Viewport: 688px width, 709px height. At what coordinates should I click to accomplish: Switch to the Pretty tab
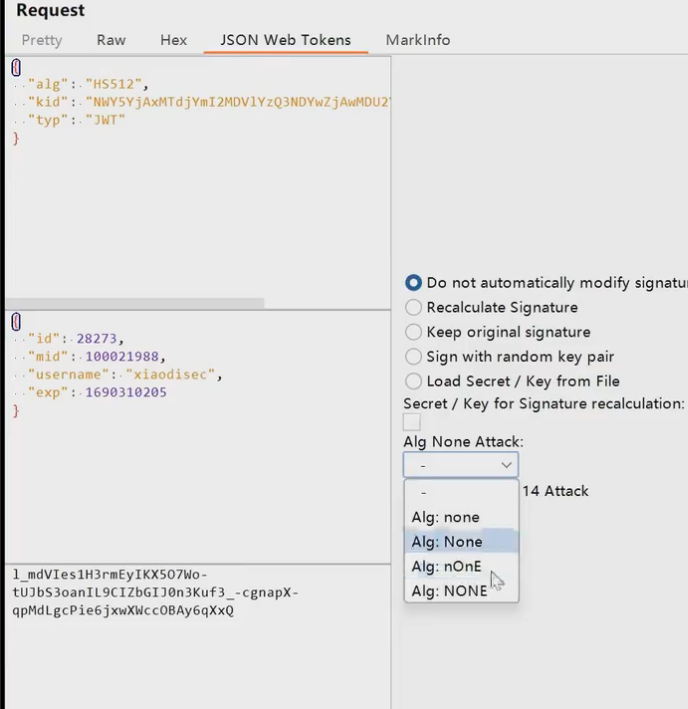(x=41, y=40)
